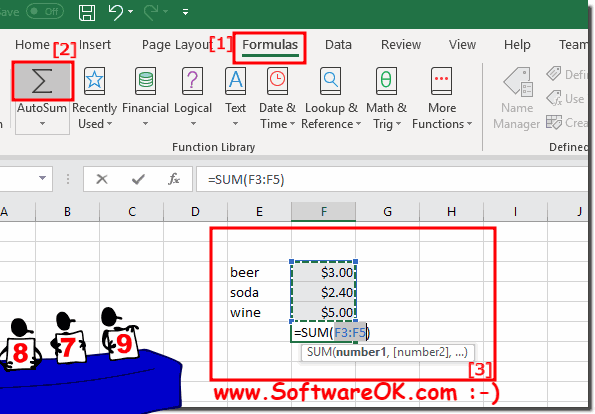Open the Text functions icon
The height and width of the screenshot is (414, 595).
(x=236, y=81)
